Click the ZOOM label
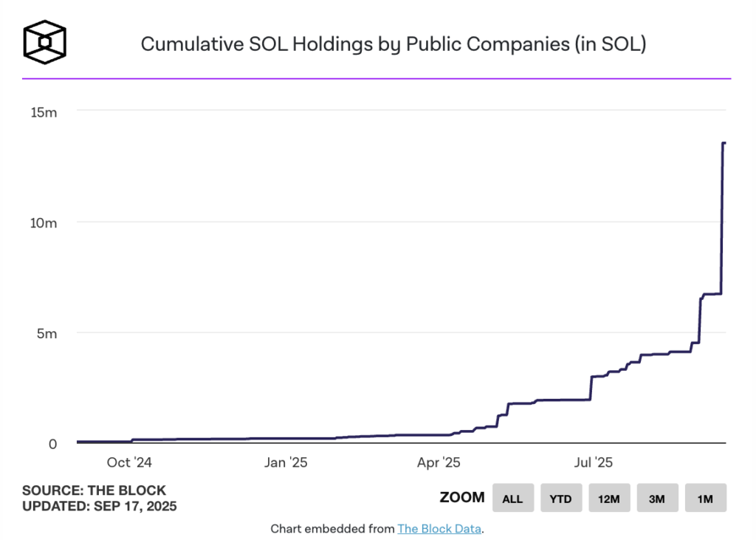 462,498
